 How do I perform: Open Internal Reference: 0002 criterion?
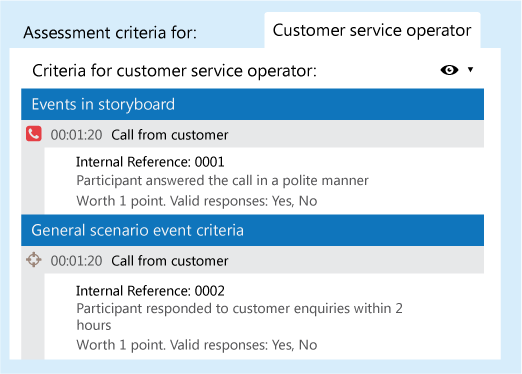point(150,291)
